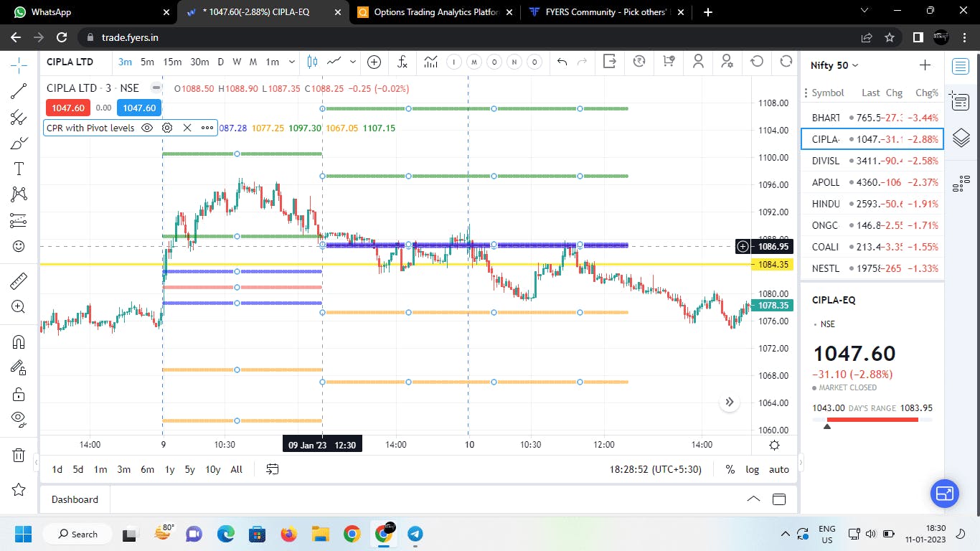Hide the CPR with Pivot levels indicator

(x=147, y=128)
